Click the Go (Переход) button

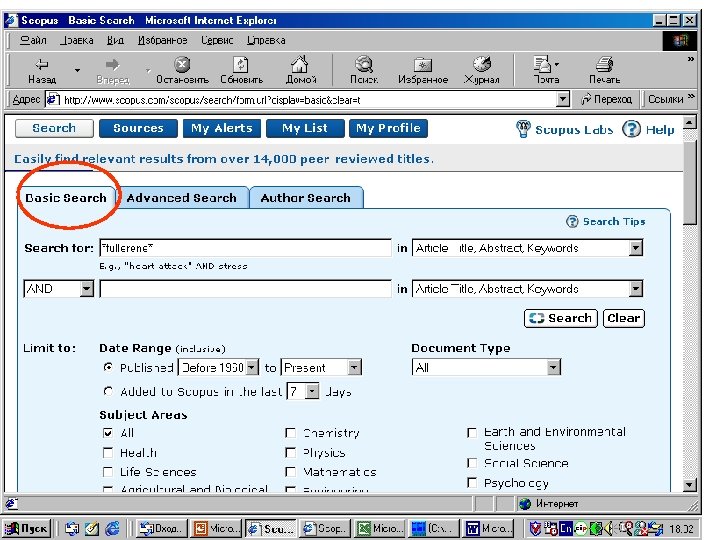coord(606,99)
